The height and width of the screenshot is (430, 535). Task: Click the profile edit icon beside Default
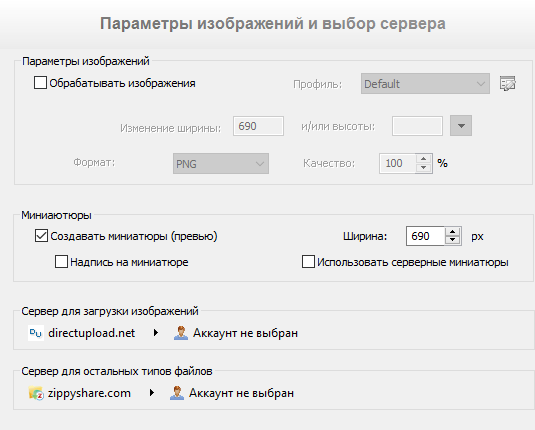pyautogui.click(x=508, y=84)
